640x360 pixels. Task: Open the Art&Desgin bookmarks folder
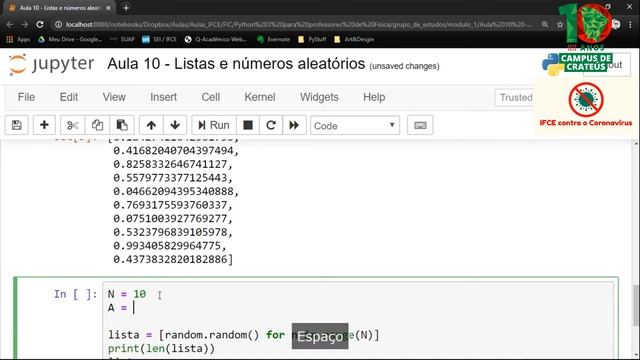point(354,39)
